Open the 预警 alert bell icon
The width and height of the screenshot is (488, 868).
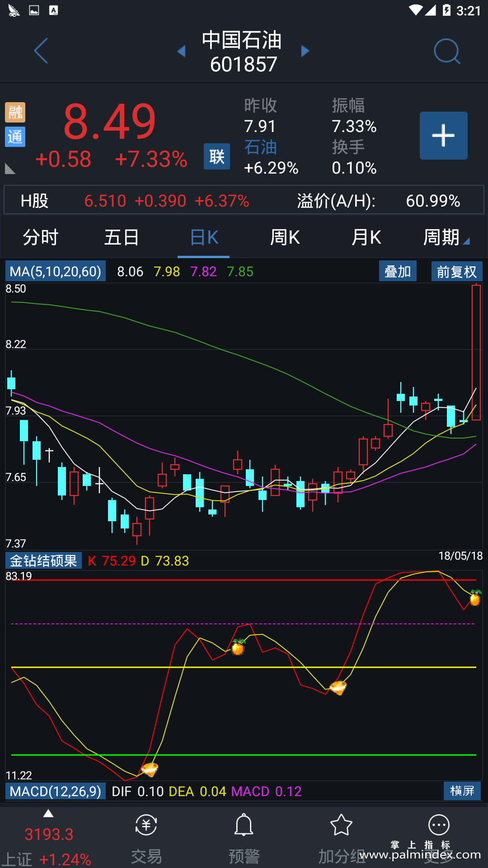click(244, 826)
